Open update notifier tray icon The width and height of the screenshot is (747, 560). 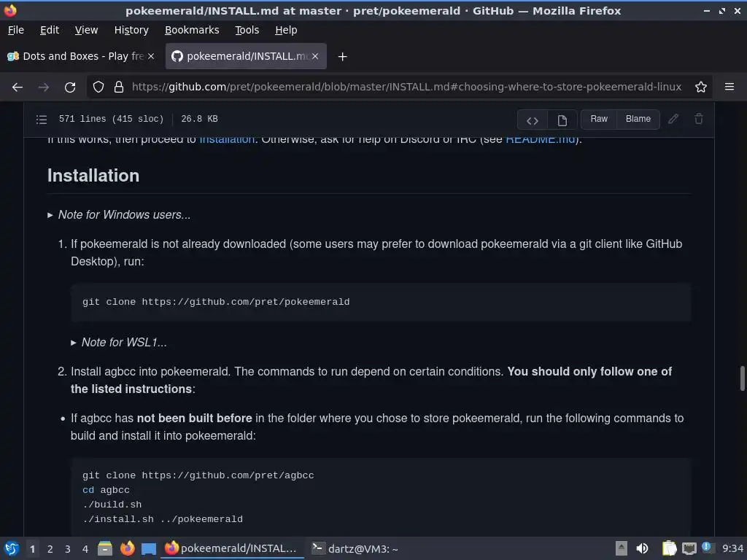[x=708, y=548]
